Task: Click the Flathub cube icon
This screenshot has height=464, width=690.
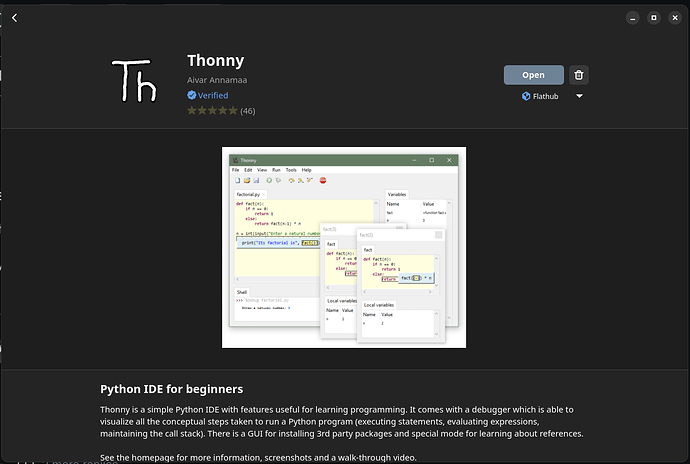Action: coord(526,96)
